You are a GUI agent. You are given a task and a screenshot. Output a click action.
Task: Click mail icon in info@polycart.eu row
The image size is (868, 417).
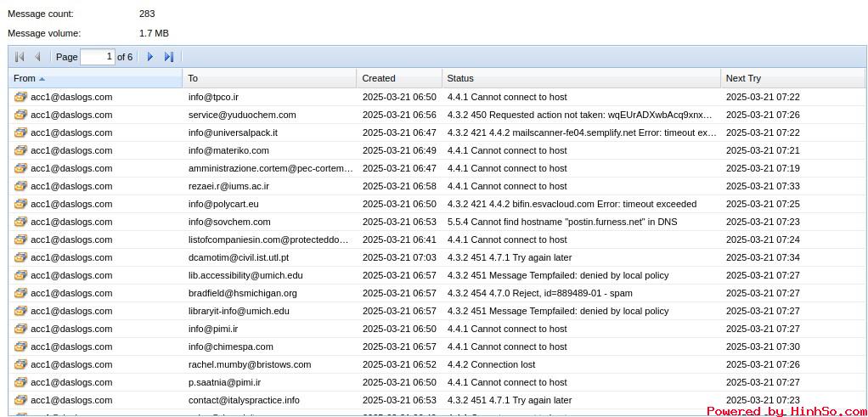(x=20, y=204)
